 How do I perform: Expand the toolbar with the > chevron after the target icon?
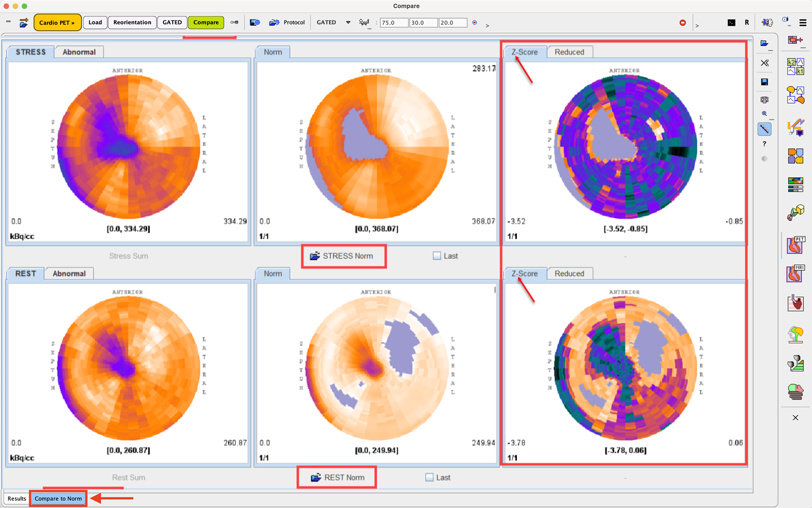[x=487, y=25]
